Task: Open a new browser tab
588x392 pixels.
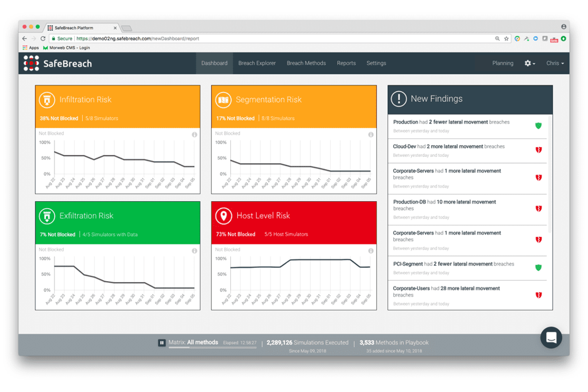Action: (126, 28)
